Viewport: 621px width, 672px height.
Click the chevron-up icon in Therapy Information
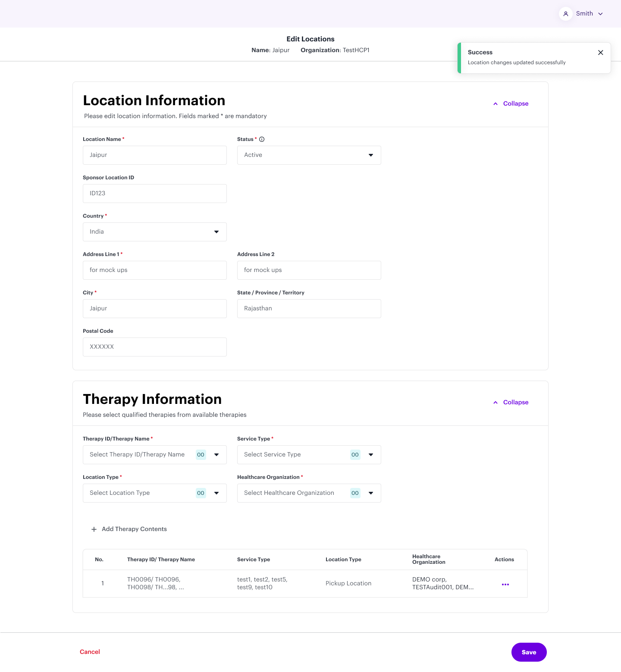click(x=496, y=403)
